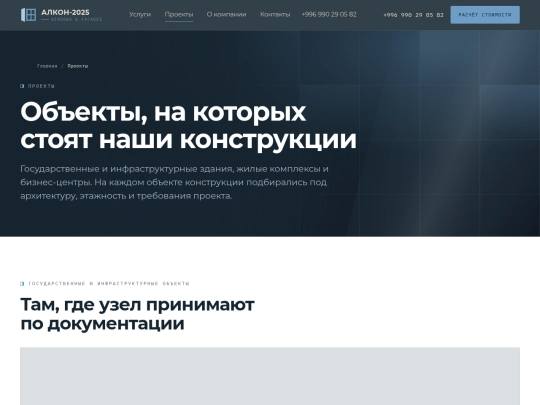Click the Расчёт стоимости button
This screenshot has width=540, height=405.
tap(485, 15)
